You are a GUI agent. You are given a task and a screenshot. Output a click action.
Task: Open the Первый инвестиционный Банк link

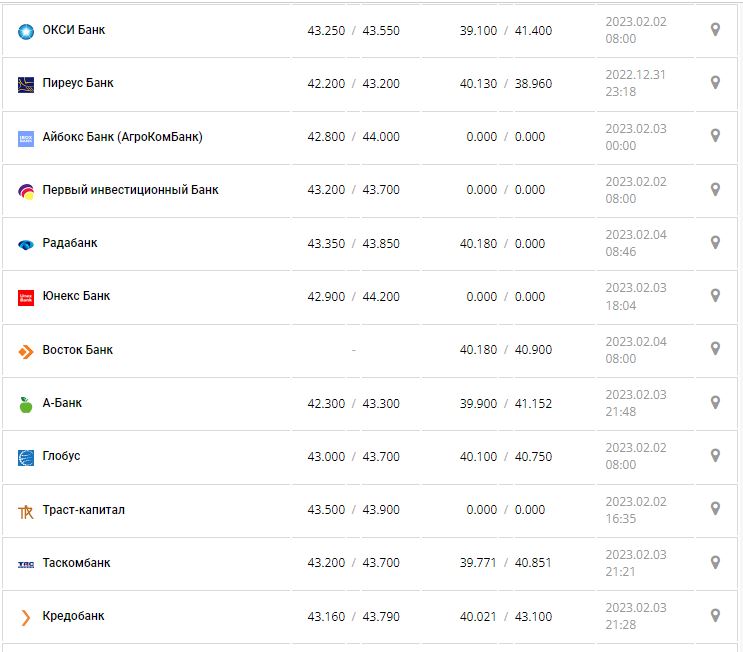(130, 190)
